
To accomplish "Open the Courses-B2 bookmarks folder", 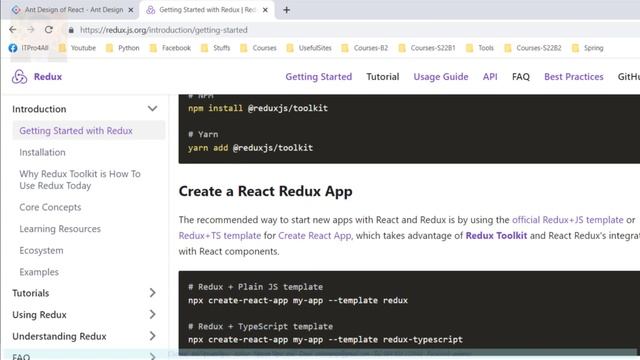I will [x=364, y=48].
